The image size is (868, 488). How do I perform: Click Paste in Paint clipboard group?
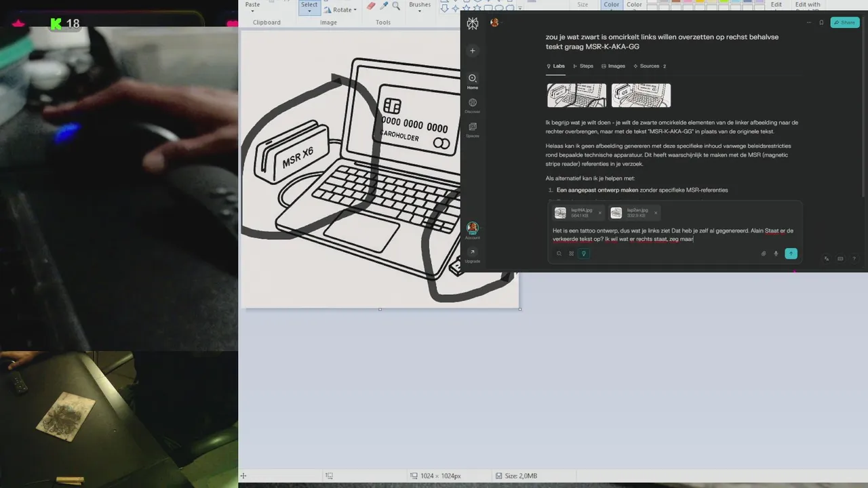[x=252, y=5]
